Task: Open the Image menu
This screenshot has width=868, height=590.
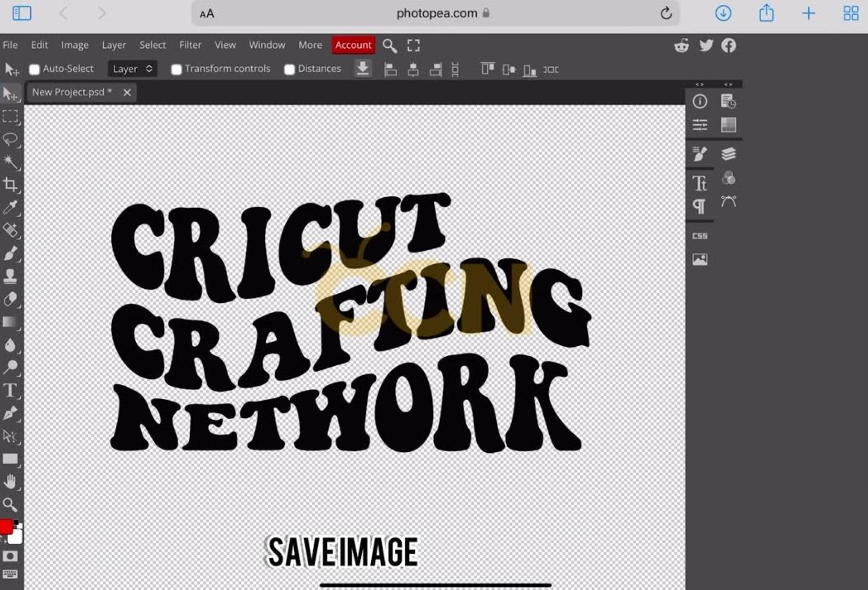Action: [x=75, y=45]
